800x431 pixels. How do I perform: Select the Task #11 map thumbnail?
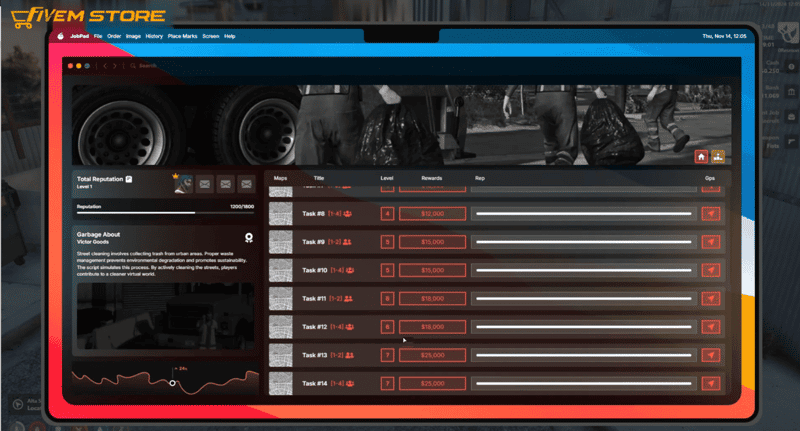[x=281, y=298]
